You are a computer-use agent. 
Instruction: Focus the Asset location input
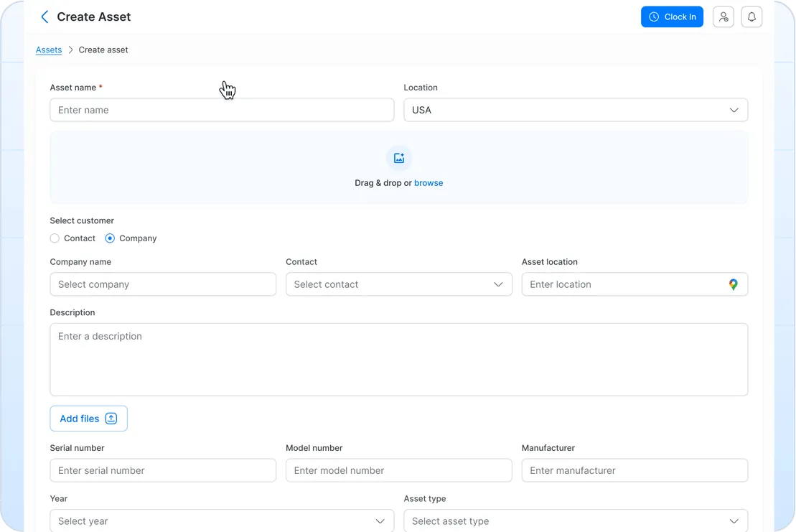point(635,284)
